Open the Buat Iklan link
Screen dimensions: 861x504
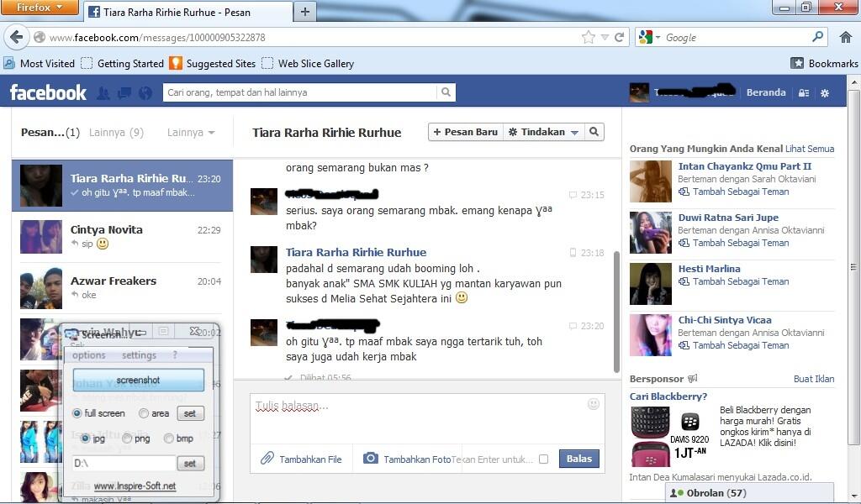tap(814, 379)
